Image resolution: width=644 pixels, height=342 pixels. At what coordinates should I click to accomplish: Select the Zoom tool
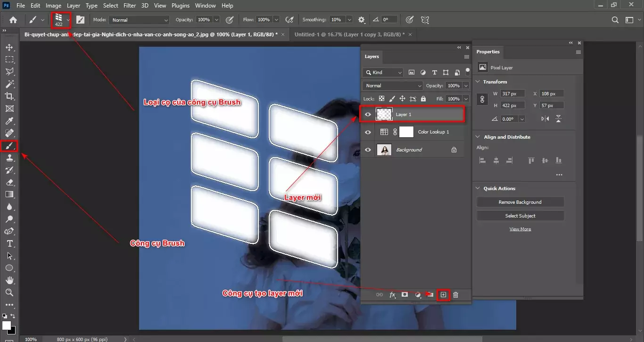pos(9,292)
